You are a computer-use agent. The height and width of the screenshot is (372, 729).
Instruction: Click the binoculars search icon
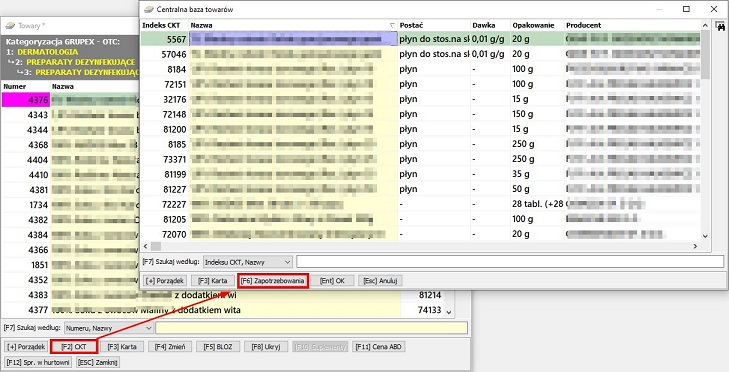pos(722,26)
